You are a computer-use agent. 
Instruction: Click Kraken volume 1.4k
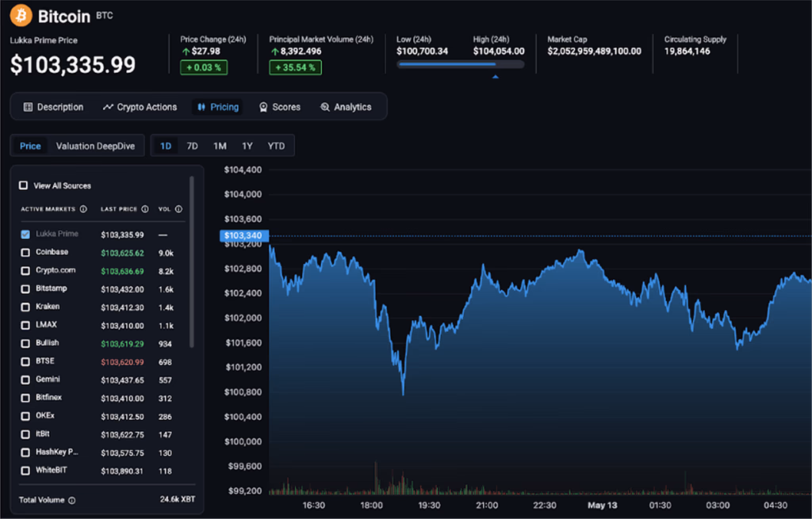coord(166,308)
